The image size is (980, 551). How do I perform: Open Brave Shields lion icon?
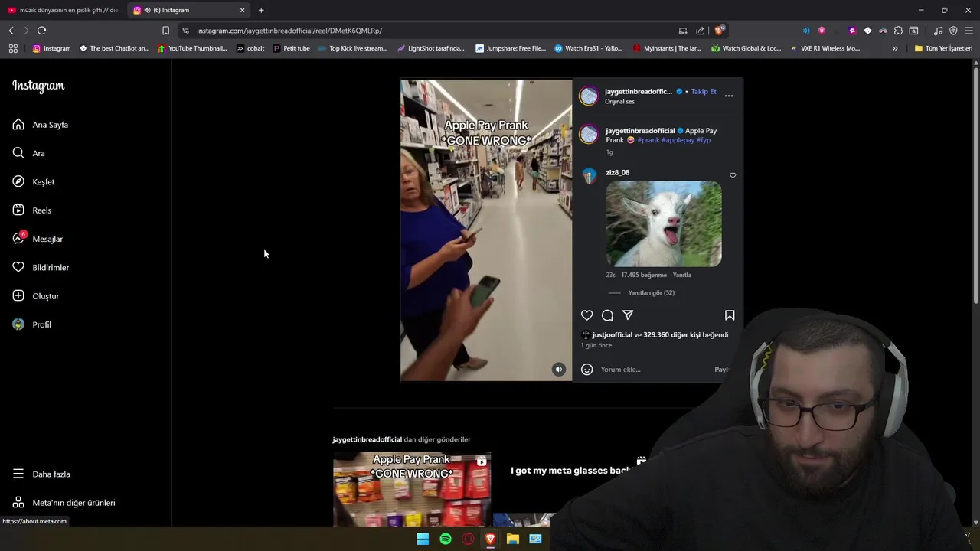[x=719, y=31]
